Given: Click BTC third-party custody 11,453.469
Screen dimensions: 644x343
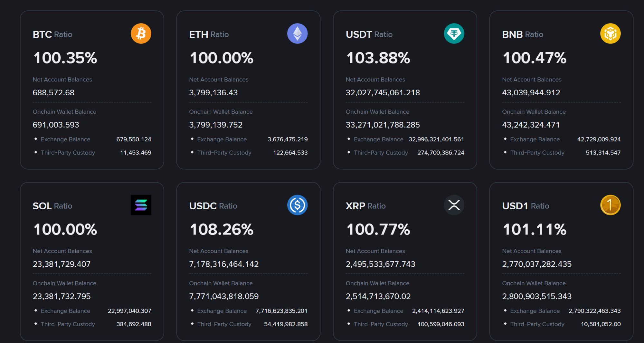Looking at the screenshot, I should coord(136,153).
